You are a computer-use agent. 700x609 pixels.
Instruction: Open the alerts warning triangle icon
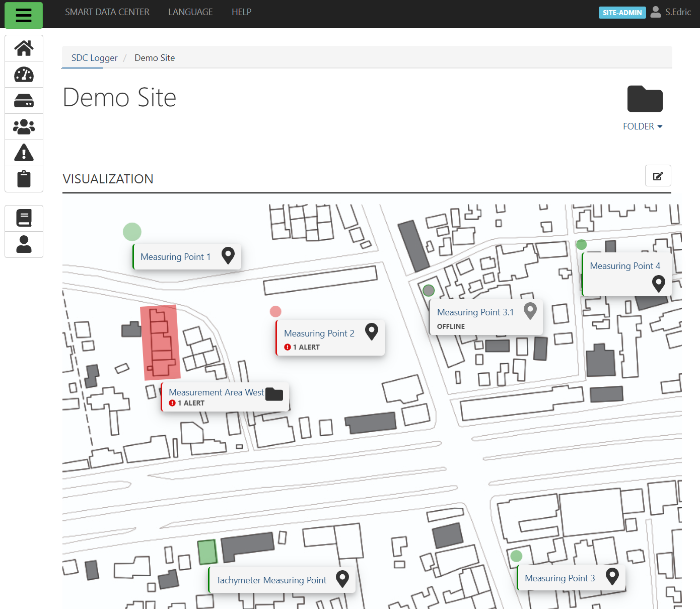click(24, 153)
